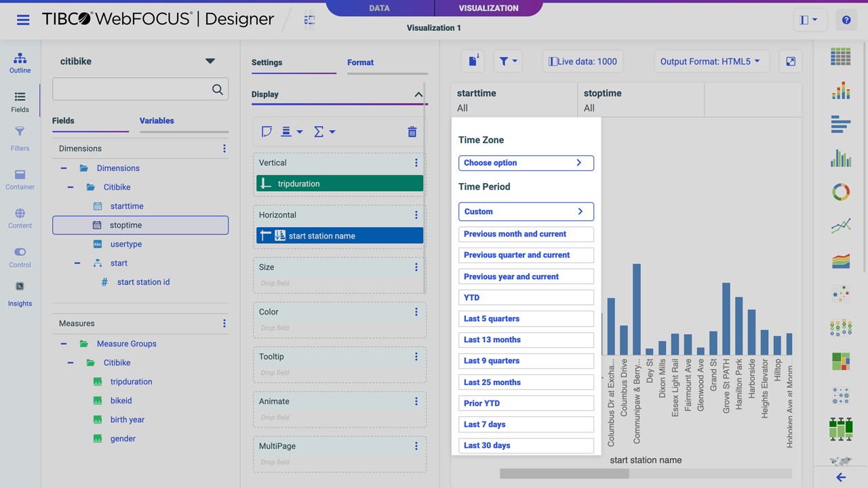Select the grid table chart type

point(840,57)
